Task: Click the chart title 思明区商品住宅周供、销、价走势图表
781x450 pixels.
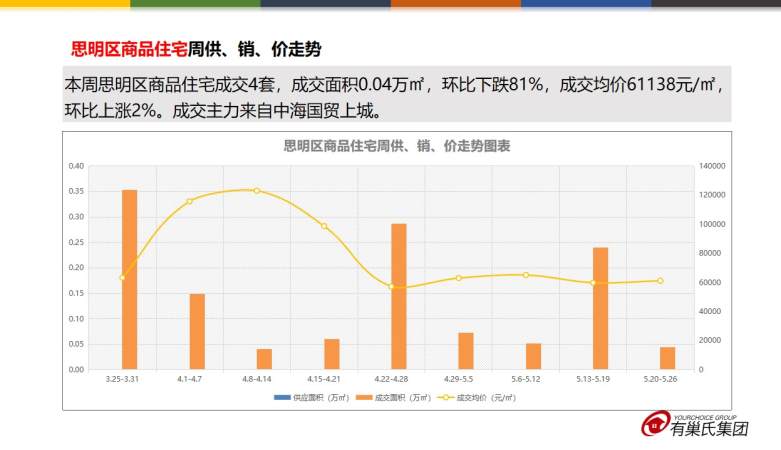Action: pos(397,146)
